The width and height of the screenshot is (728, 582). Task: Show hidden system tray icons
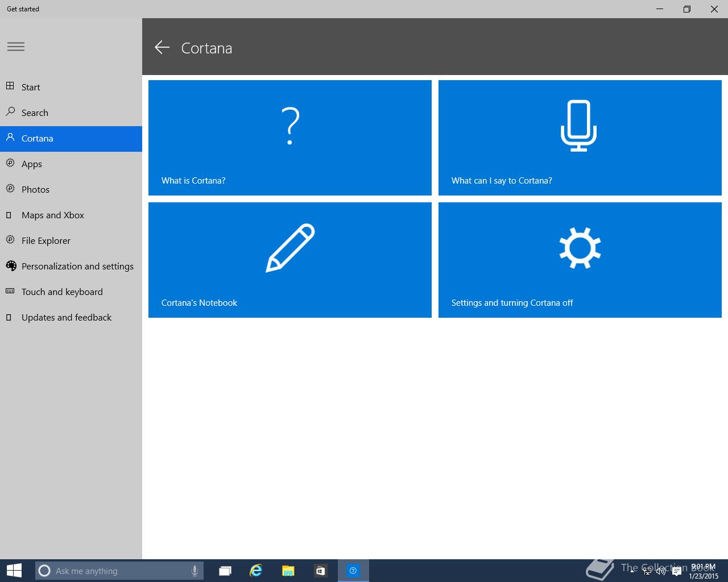[632, 571]
